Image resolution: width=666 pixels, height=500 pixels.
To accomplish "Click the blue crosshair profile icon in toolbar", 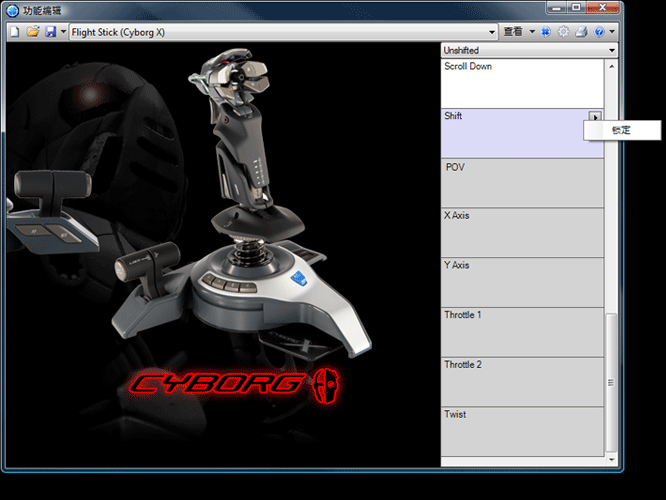I will (x=545, y=32).
